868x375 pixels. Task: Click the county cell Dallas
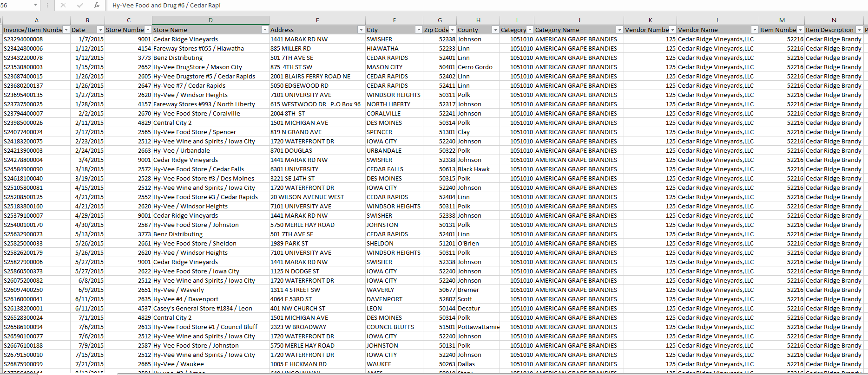(478, 364)
